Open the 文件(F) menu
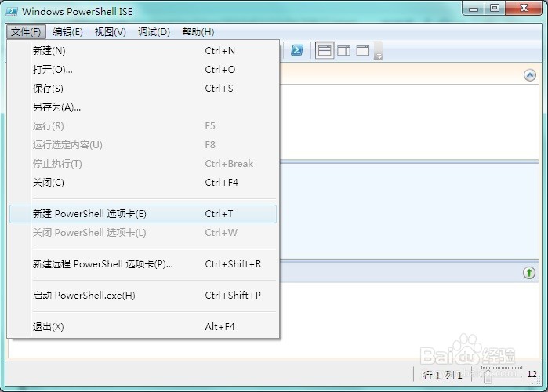Screen dimensions: 548x392 (26, 32)
